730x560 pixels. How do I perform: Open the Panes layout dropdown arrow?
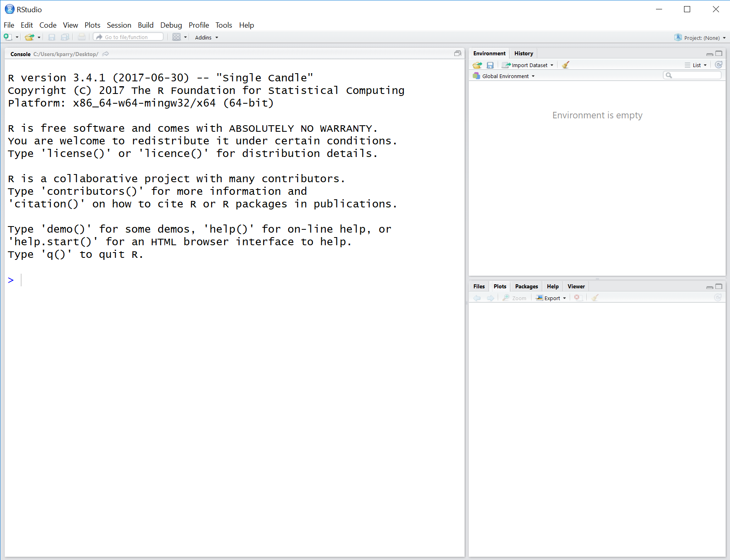pyautogui.click(x=185, y=37)
